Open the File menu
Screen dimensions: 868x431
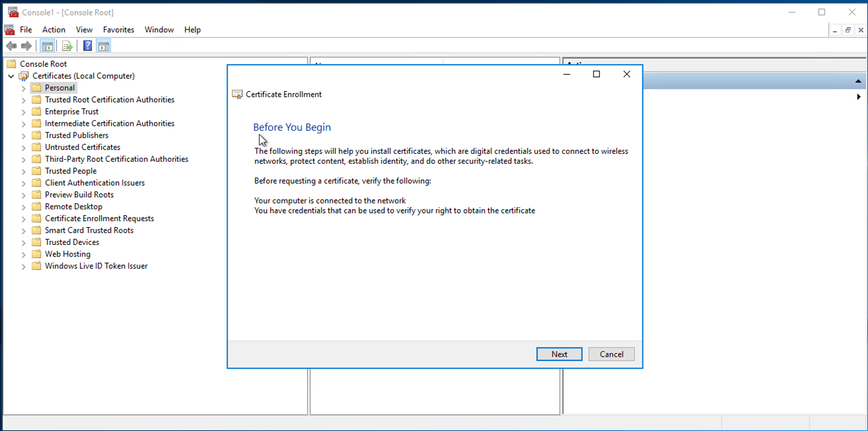coord(26,30)
